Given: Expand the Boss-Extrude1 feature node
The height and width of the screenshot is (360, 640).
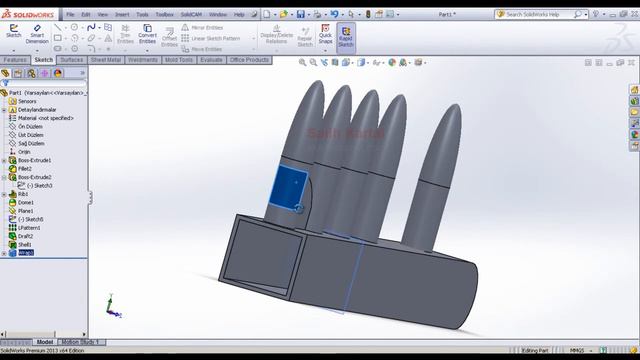Looking at the screenshot, I should (4, 161).
